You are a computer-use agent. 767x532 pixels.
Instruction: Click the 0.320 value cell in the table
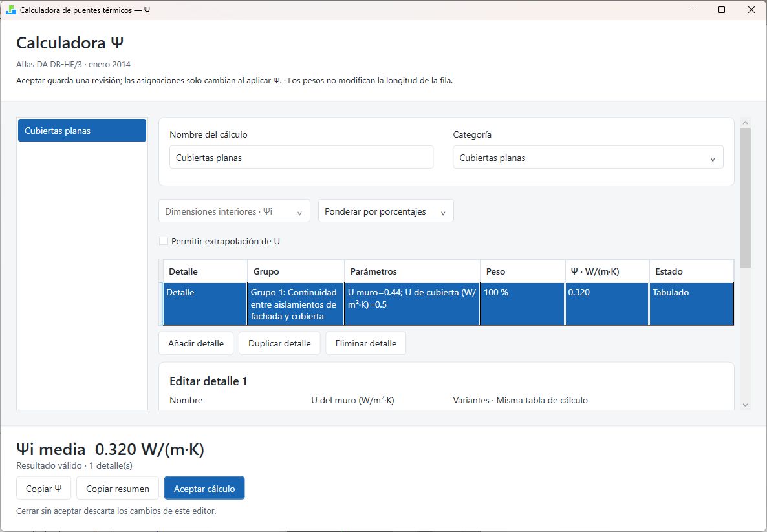point(607,304)
